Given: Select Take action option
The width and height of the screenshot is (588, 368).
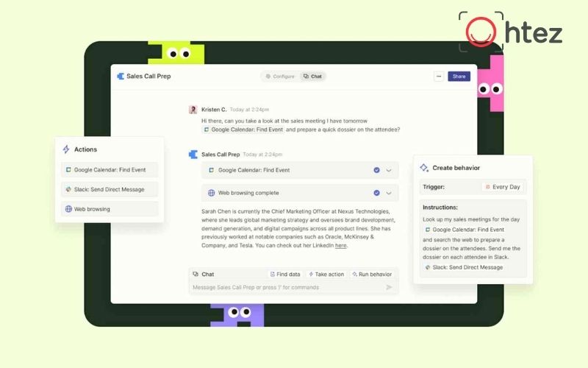Looking at the screenshot, I should tap(326, 274).
